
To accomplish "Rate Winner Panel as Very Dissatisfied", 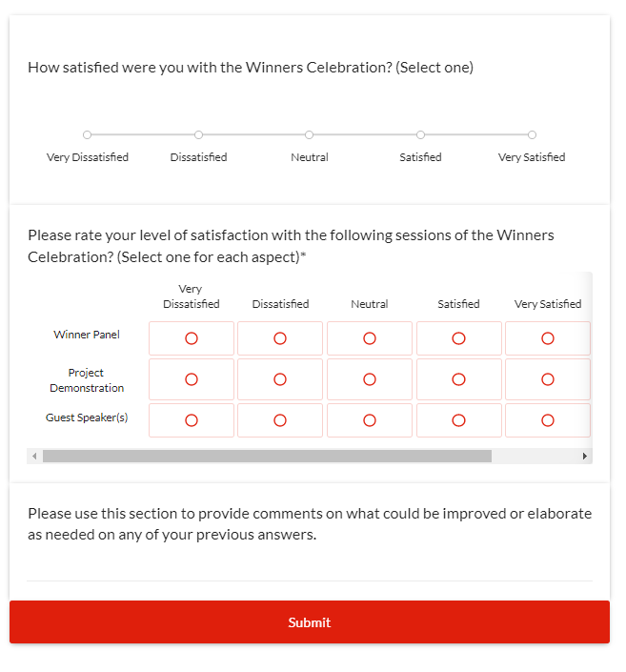I will [x=192, y=338].
